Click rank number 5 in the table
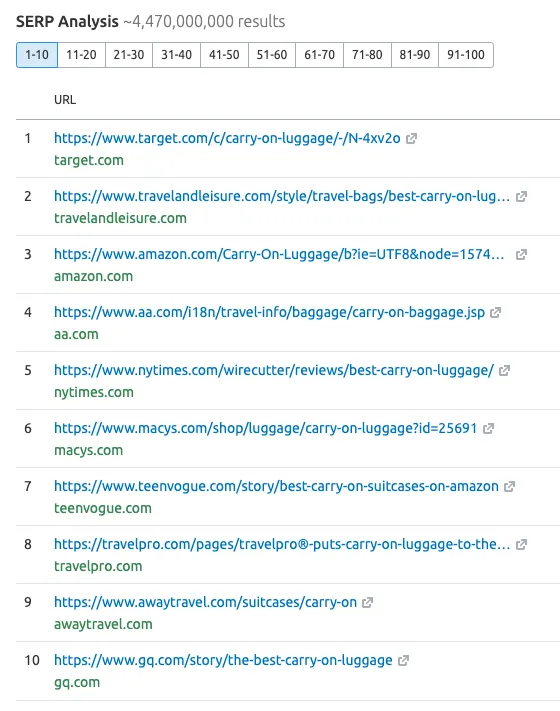 tap(28, 370)
